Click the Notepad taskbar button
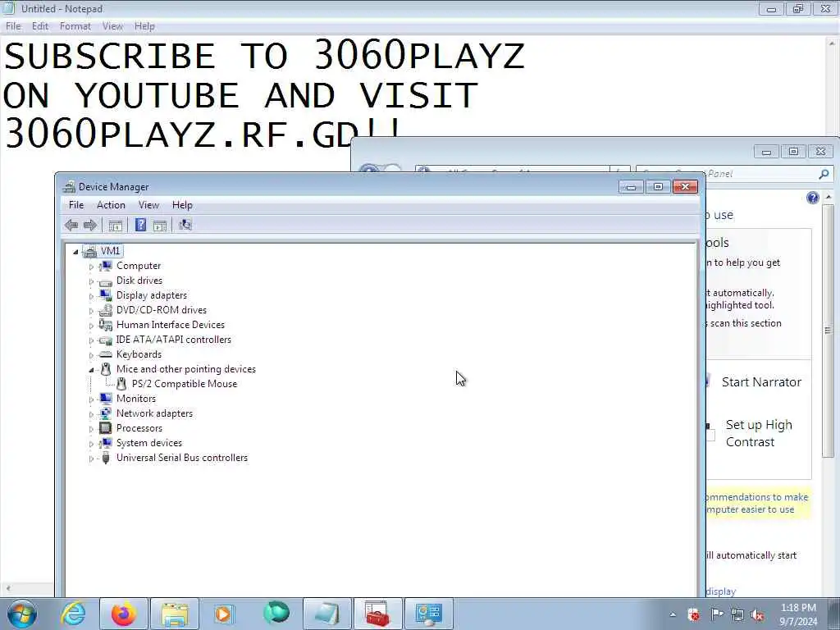Image resolution: width=840 pixels, height=630 pixels. [327, 614]
